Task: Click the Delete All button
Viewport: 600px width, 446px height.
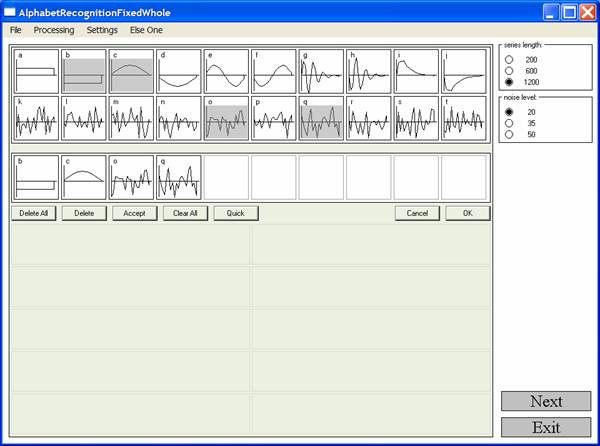Action: pyautogui.click(x=34, y=213)
